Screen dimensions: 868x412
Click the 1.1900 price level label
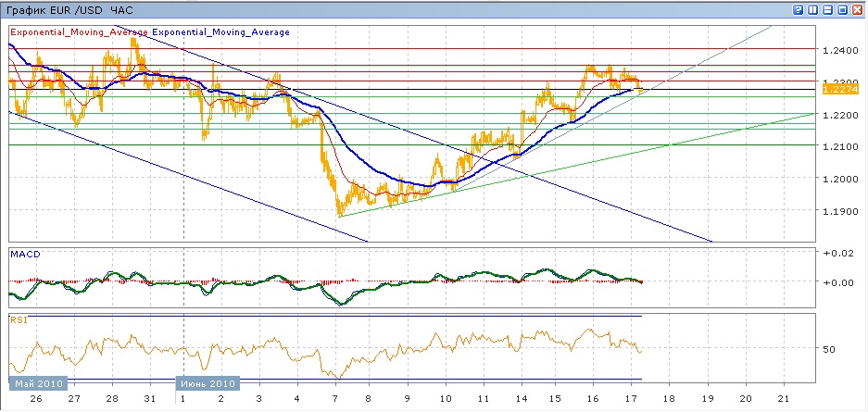coord(839,211)
